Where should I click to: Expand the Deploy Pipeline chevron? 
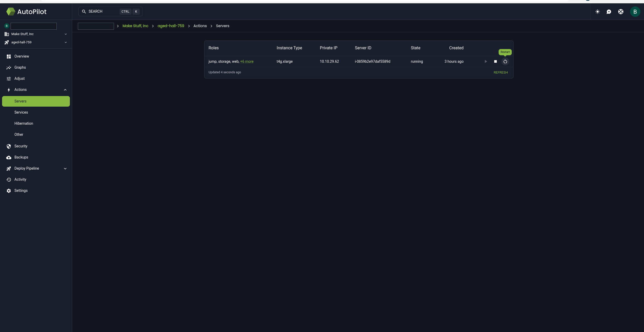(x=65, y=169)
